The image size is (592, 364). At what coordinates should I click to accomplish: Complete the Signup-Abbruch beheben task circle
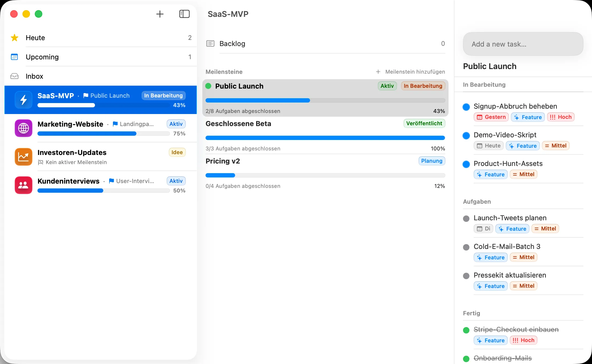[466, 107]
